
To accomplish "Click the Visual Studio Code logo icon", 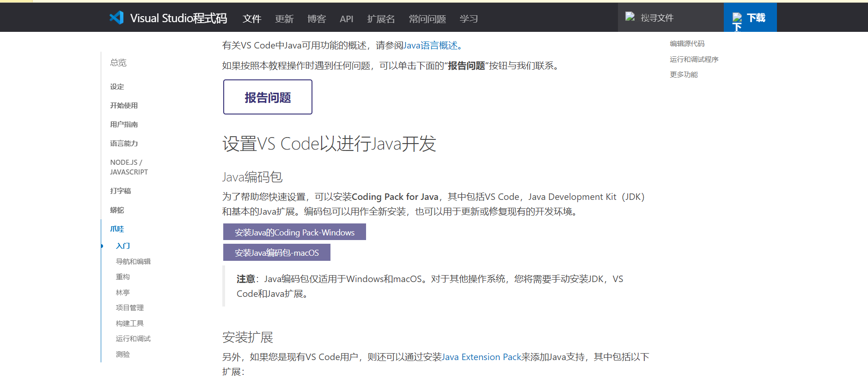I will 116,18.
